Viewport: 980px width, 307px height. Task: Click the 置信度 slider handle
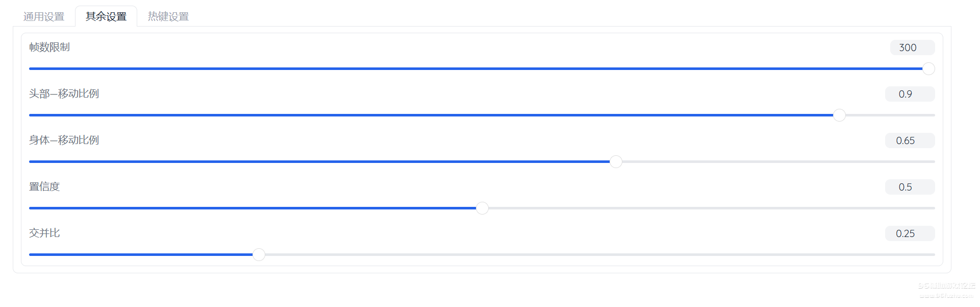click(482, 208)
